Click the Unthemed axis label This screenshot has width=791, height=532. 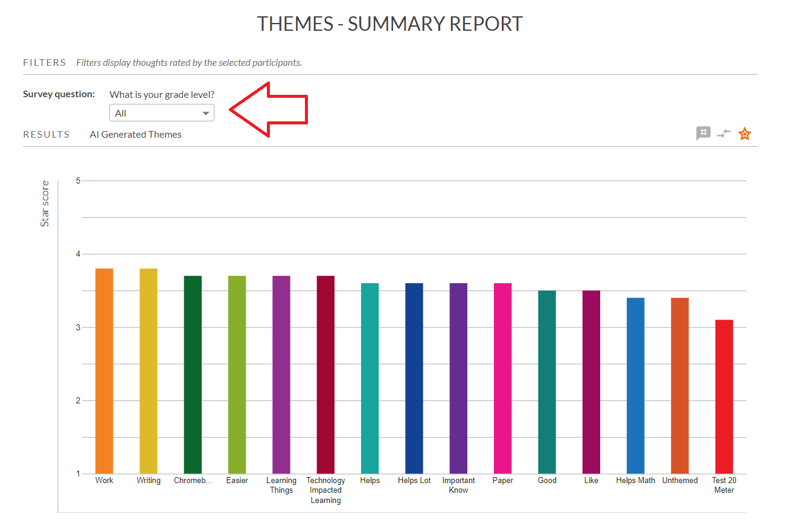point(680,481)
